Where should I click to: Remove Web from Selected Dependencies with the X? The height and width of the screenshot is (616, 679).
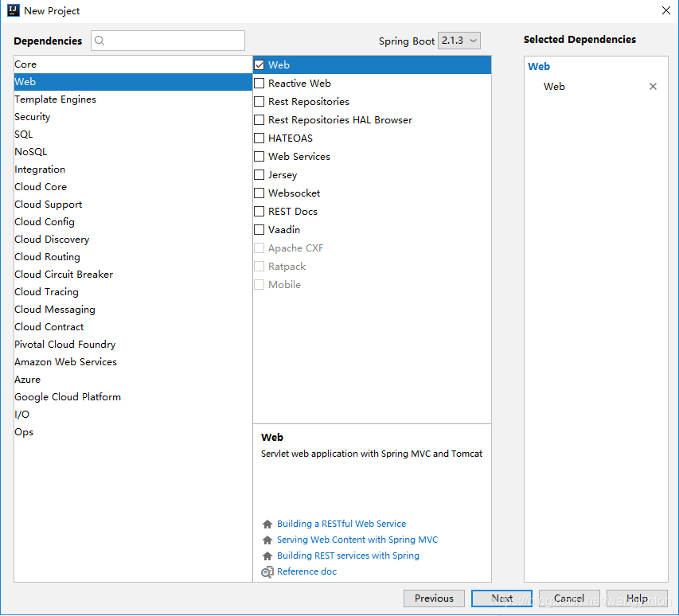click(653, 87)
